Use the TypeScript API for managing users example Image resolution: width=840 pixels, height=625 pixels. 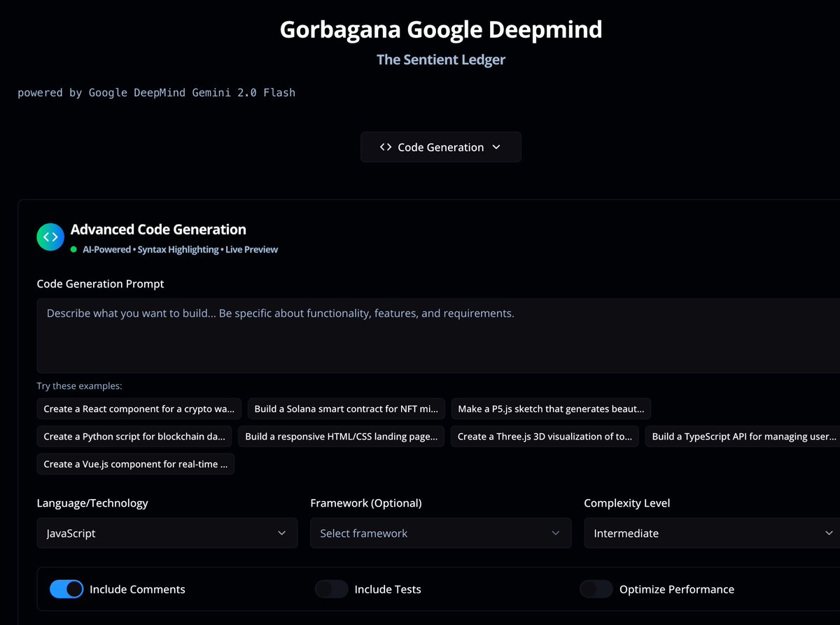coord(743,436)
